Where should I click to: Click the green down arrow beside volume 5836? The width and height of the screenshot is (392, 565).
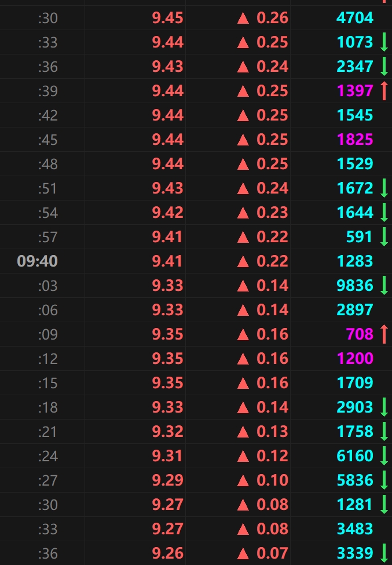384,480
